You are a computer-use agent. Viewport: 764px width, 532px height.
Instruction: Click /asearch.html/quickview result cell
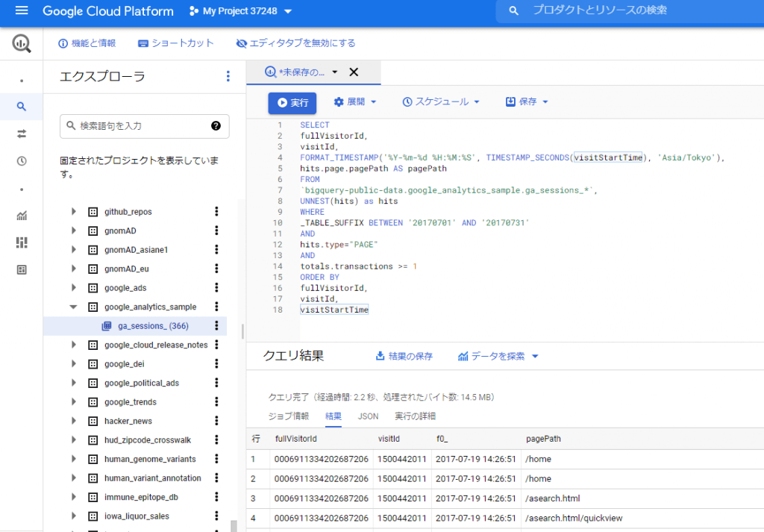pos(574,518)
